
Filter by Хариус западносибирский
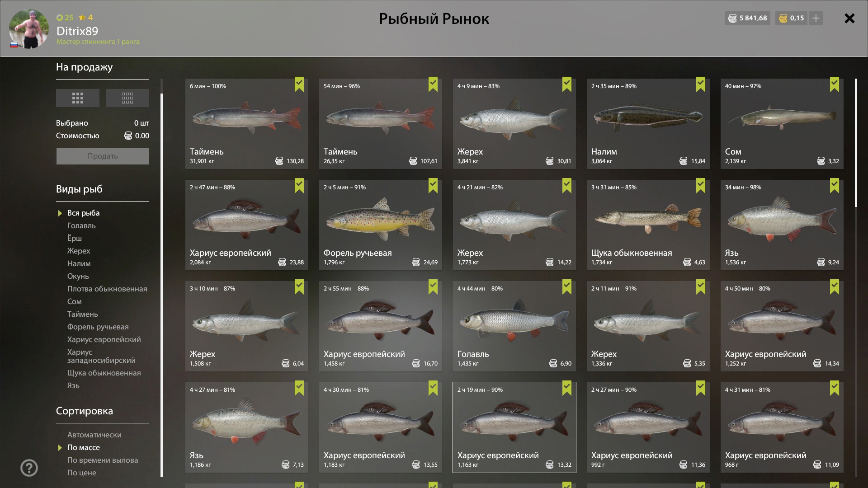tap(101, 356)
